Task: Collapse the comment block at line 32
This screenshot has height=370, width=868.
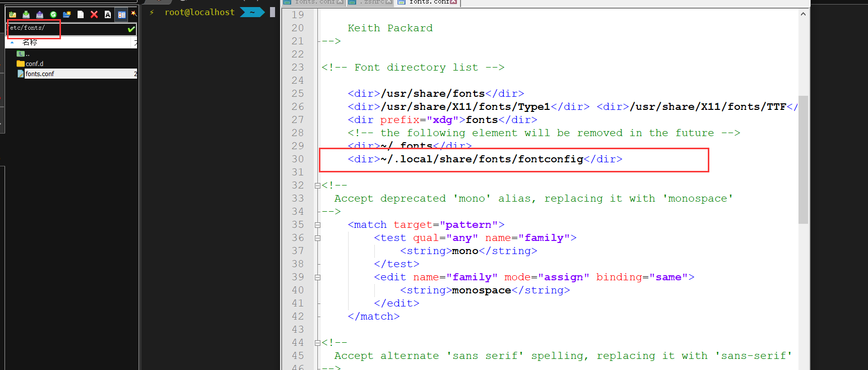Action: (318, 186)
